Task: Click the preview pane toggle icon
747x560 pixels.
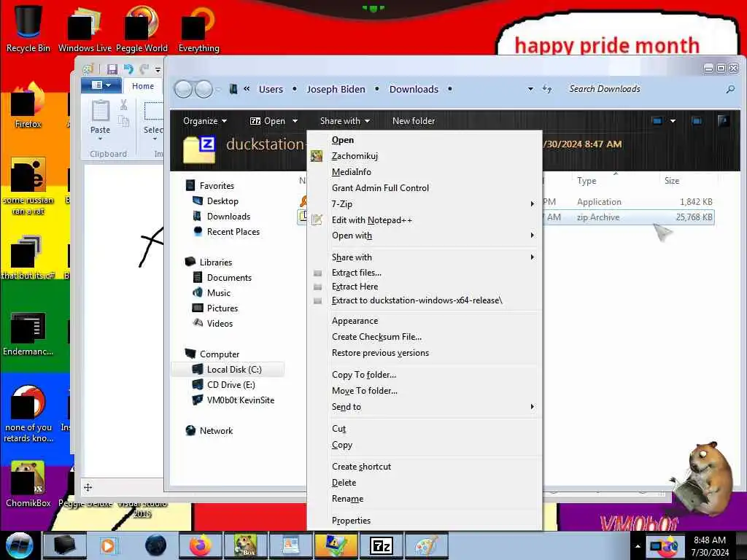Action: click(697, 121)
